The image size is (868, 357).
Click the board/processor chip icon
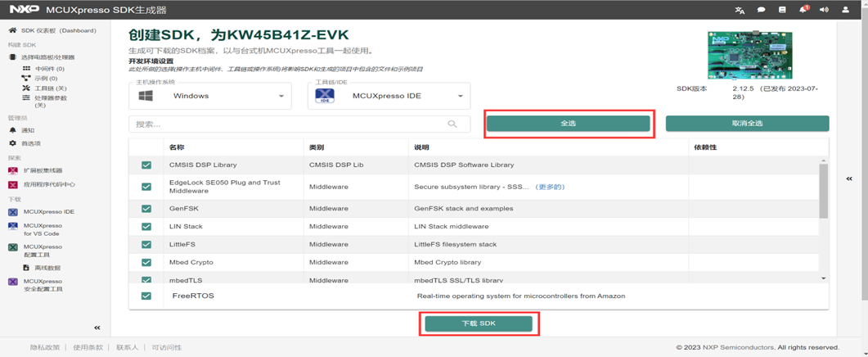(13, 57)
